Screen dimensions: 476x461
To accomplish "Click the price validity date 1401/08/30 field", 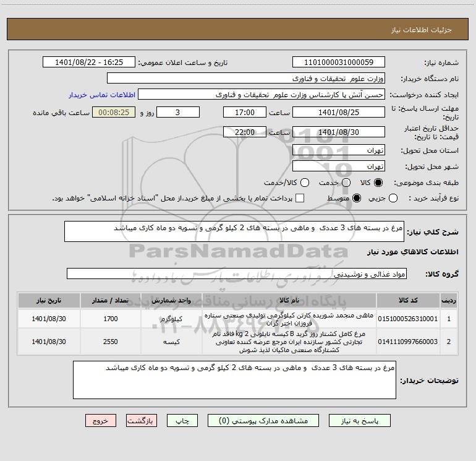I will [339, 132].
